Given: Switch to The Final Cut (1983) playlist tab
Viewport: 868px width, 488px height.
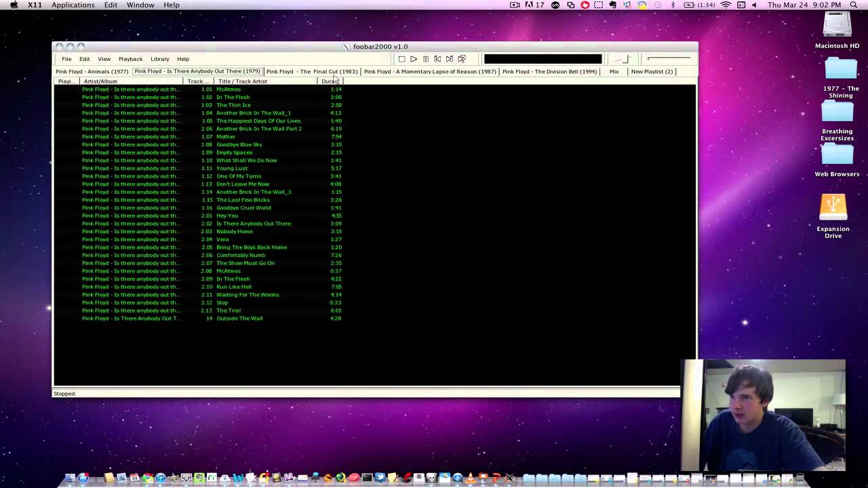Looking at the screenshot, I should point(312,71).
